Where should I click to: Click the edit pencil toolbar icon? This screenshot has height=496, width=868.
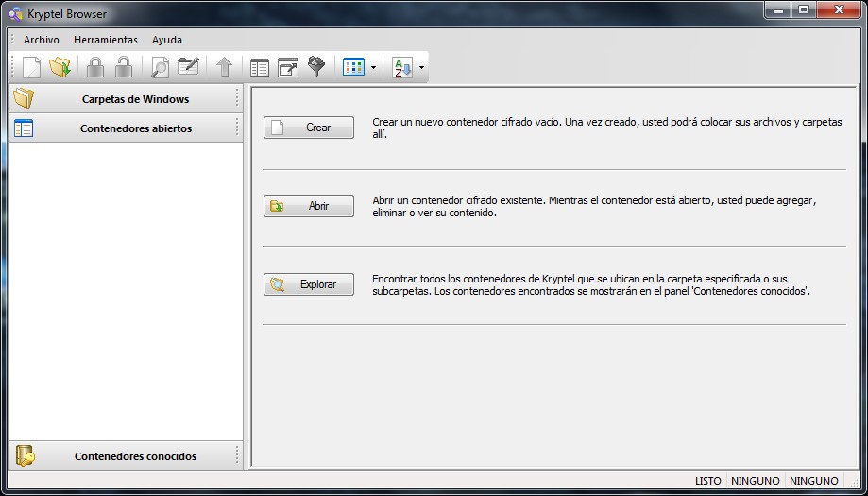coord(188,66)
